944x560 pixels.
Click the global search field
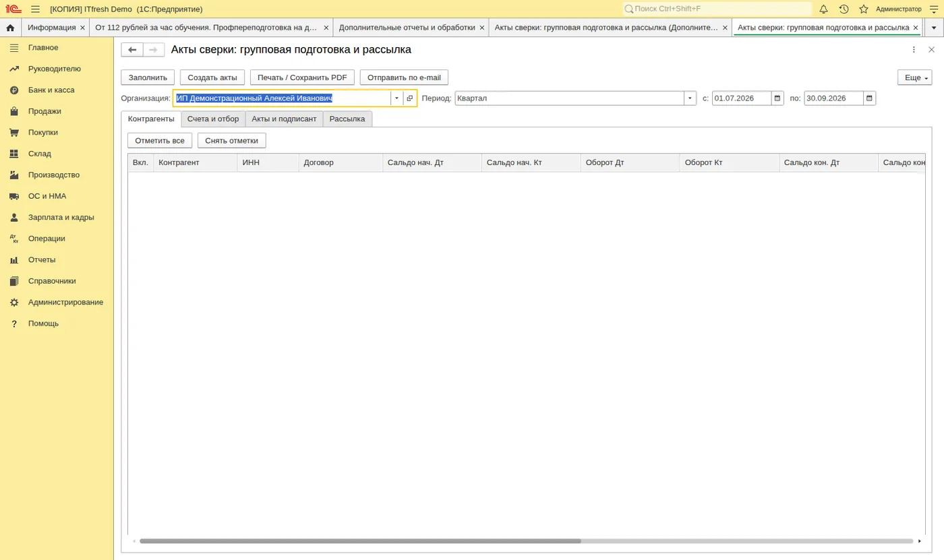click(x=717, y=9)
